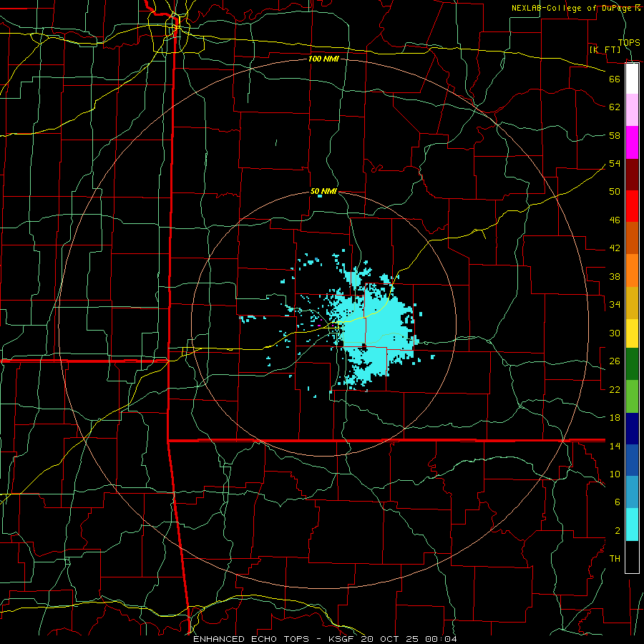Click the legend value 38
The height and width of the screenshot is (644, 644).
click(615, 277)
